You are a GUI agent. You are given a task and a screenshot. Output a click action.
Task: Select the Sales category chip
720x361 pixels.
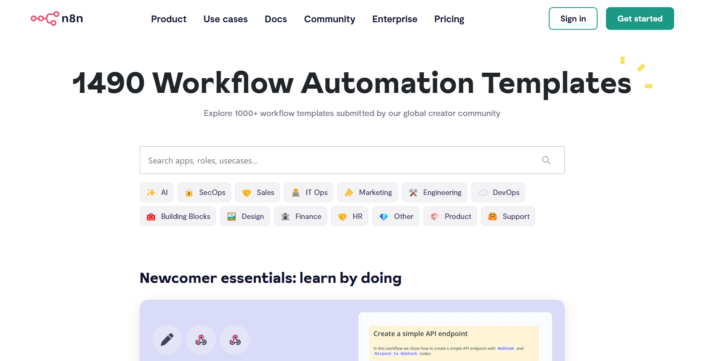258,192
